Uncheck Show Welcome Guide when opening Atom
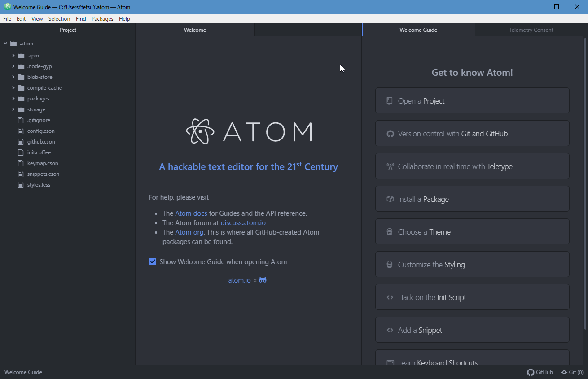The width and height of the screenshot is (588, 379). coord(153,262)
